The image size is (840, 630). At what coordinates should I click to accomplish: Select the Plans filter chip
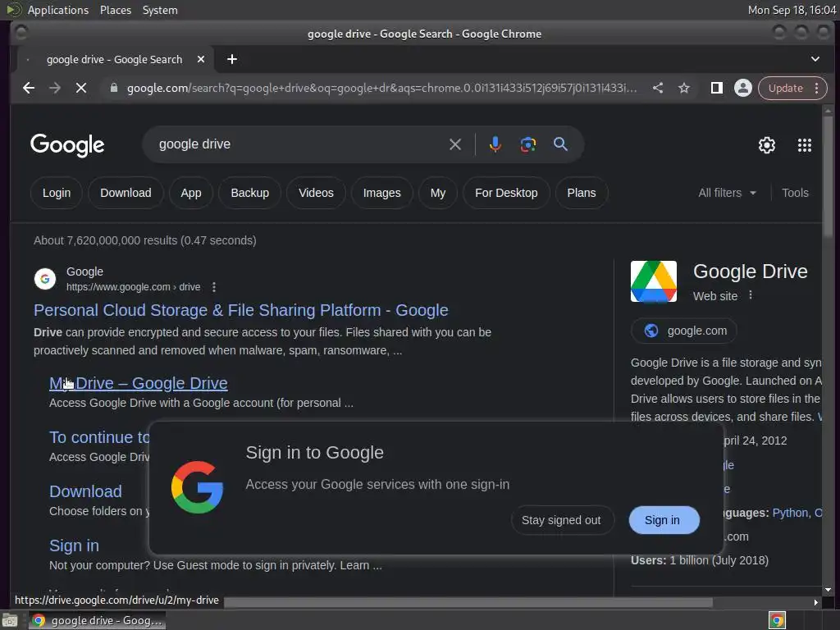pyautogui.click(x=582, y=193)
